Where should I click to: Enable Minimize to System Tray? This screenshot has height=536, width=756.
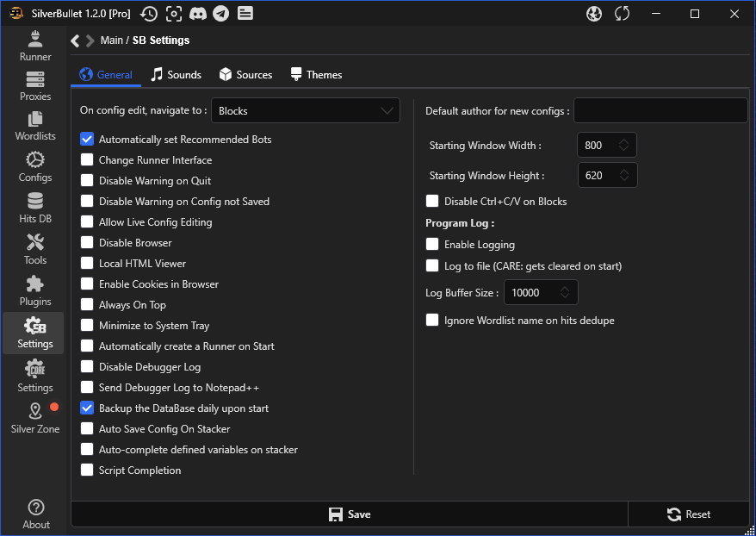[87, 326]
